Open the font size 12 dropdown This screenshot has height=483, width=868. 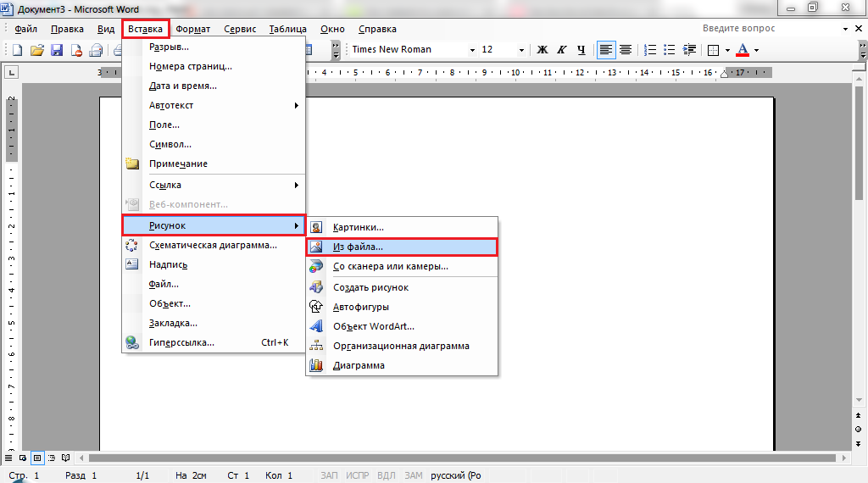tap(521, 50)
